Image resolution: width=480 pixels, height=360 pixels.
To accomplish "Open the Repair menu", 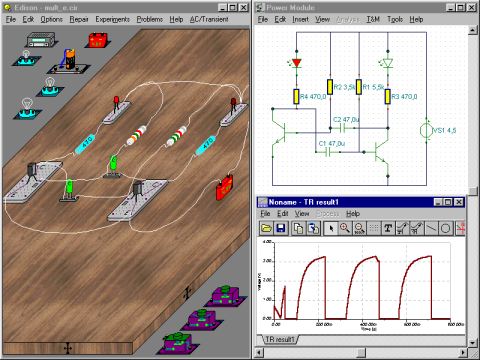I will 79,19.
